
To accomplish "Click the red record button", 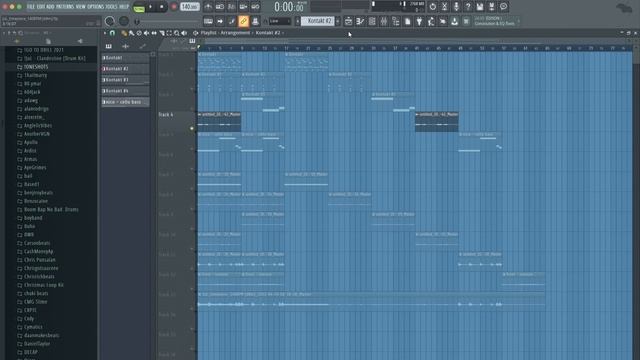I will pyautogui.click(x=173, y=7).
